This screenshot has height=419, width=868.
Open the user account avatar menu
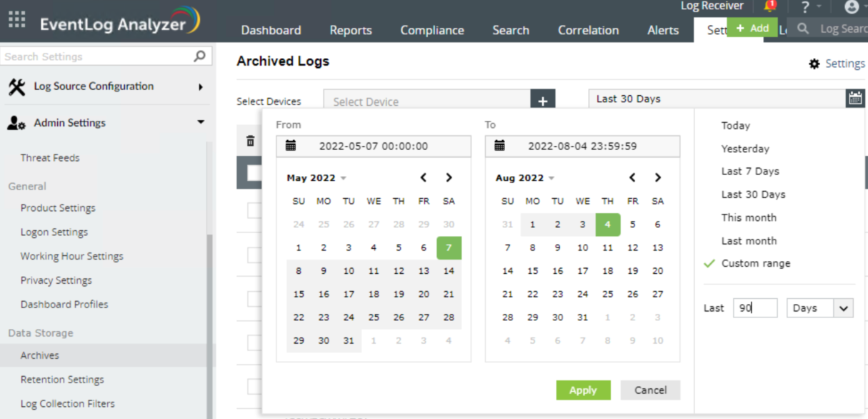pyautogui.click(x=852, y=7)
